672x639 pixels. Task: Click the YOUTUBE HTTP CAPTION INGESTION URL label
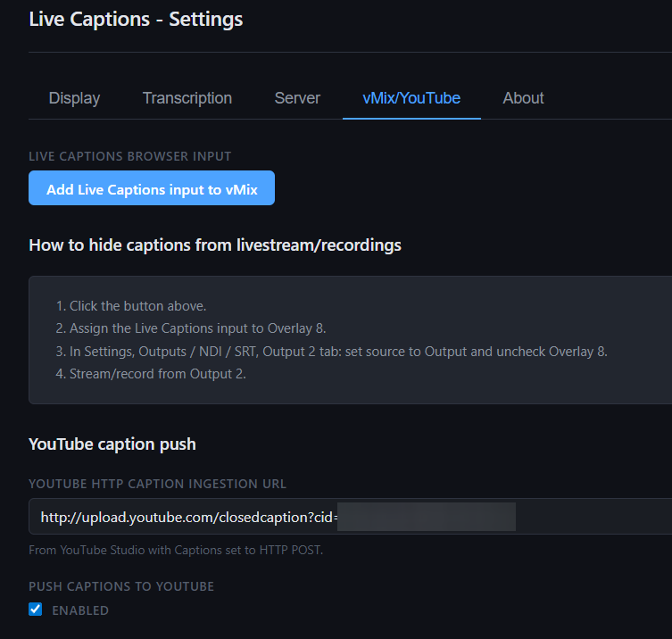click(157, 484)
